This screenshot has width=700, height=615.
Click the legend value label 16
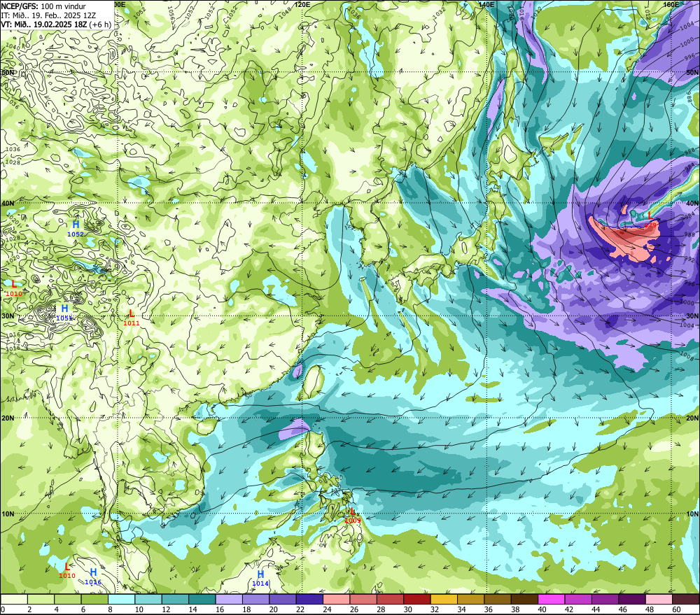(219, 609)
